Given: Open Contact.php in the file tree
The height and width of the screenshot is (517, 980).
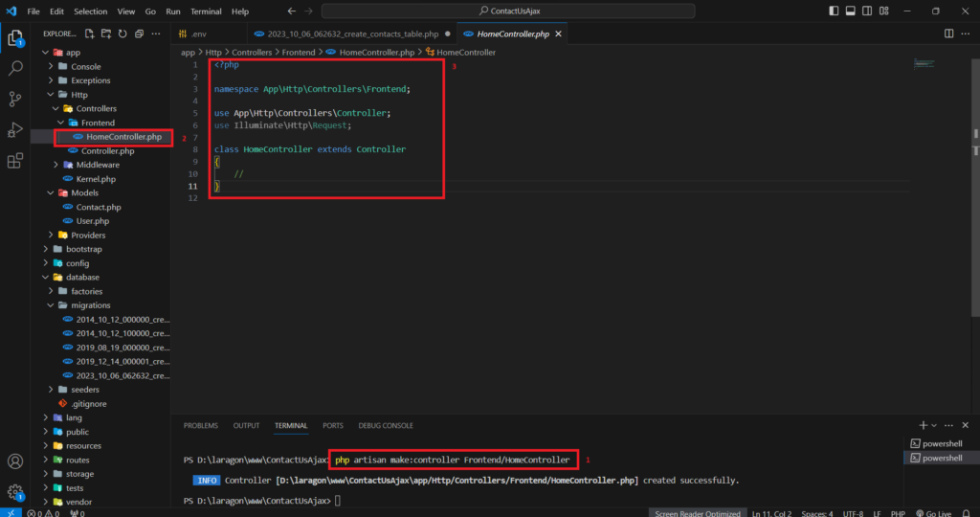Looking at the screenshot, I should tap(100, 207).
